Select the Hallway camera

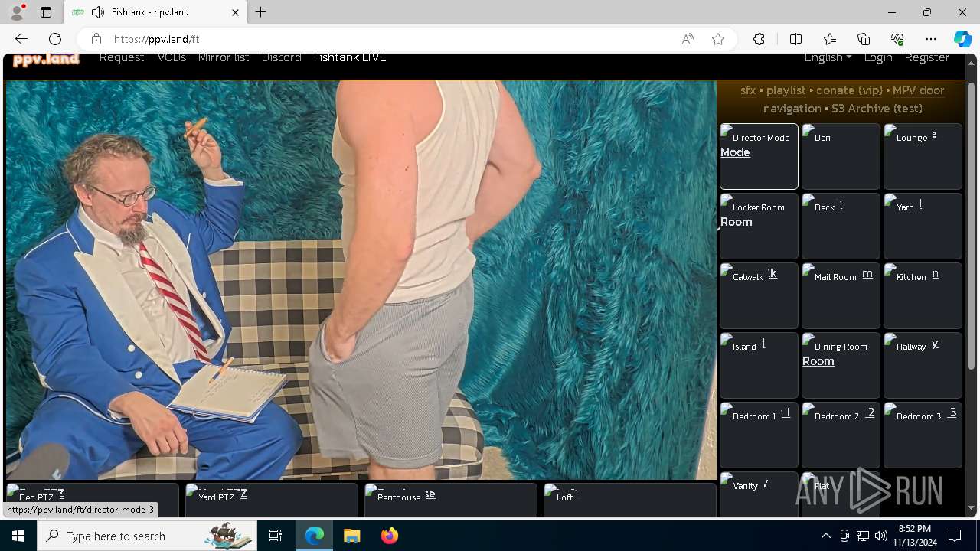click(x=923, y=365)
